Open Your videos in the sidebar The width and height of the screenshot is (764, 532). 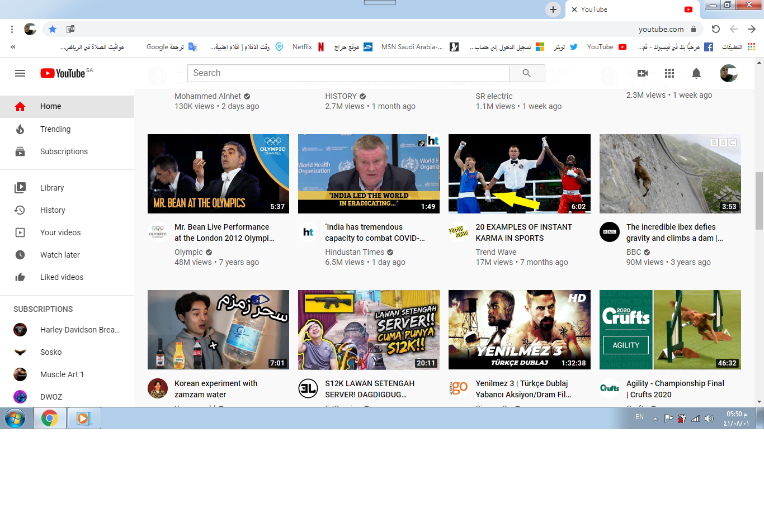tap(67, 232)
